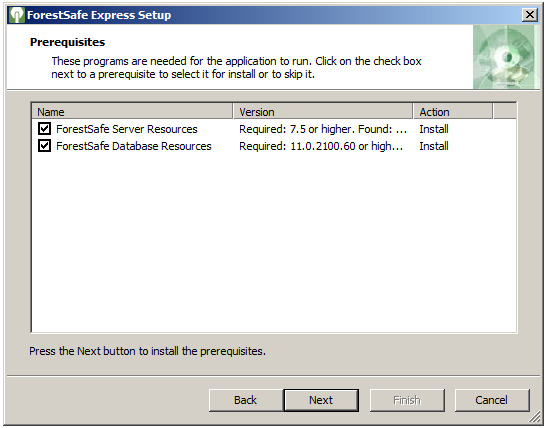Screen dimensions: 546x428
Task: Sort list by the Version column header
Action: coord(323,112)
